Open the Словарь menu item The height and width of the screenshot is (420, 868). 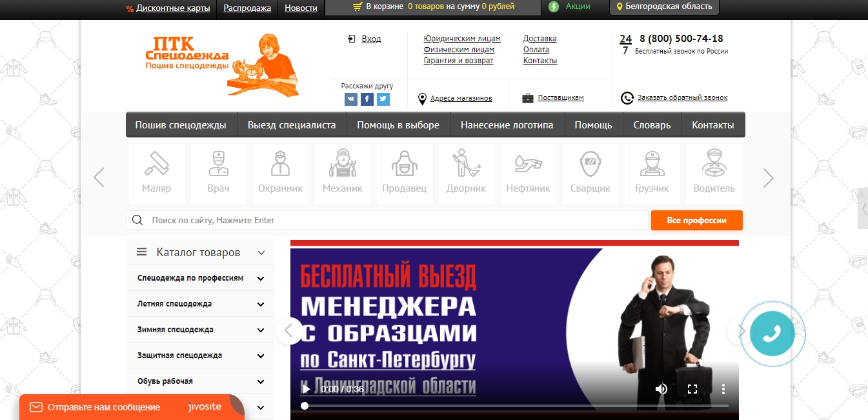click(652, 125)
